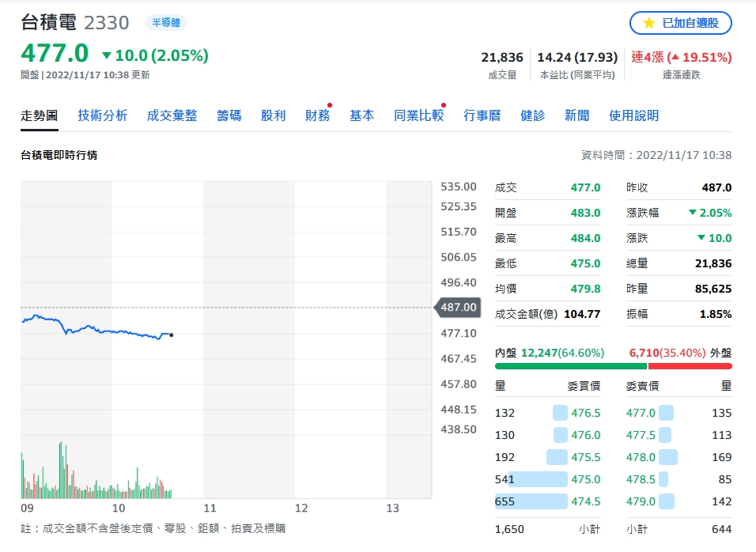The width and height of the screenshot is (756, 552).
Task: Click the 487.00 previous-close marker on chart
Action: coord(458,307)
